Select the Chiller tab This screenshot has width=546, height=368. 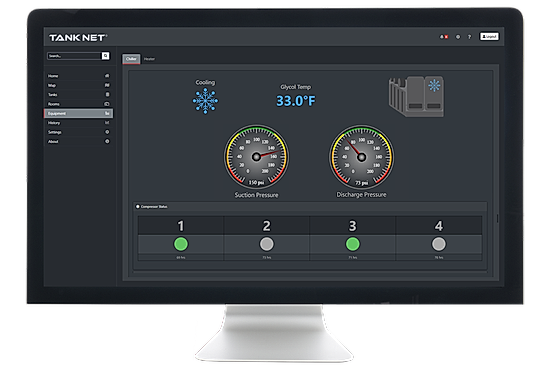pyautogui.click(x=131, y=59)
